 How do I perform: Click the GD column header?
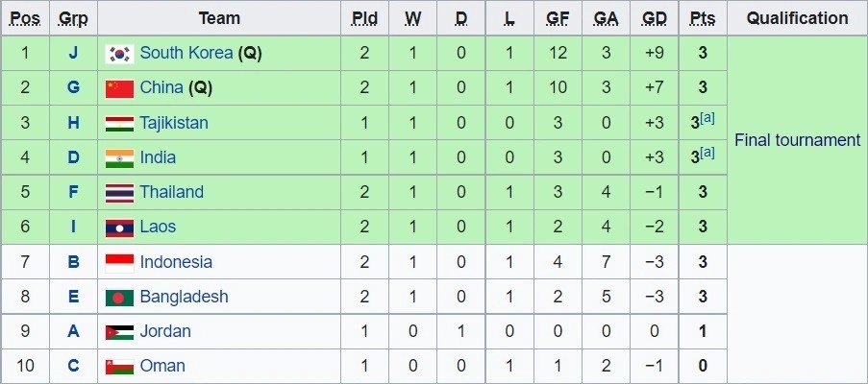[655, 18]
